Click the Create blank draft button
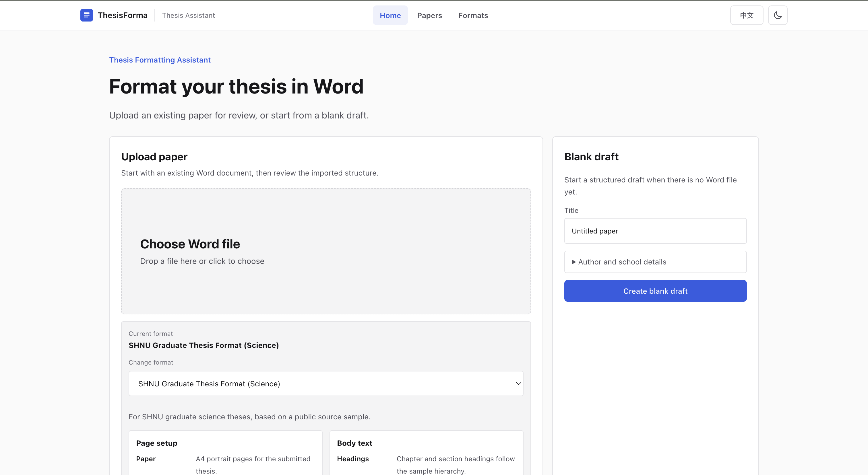 [x=655, y=291]
